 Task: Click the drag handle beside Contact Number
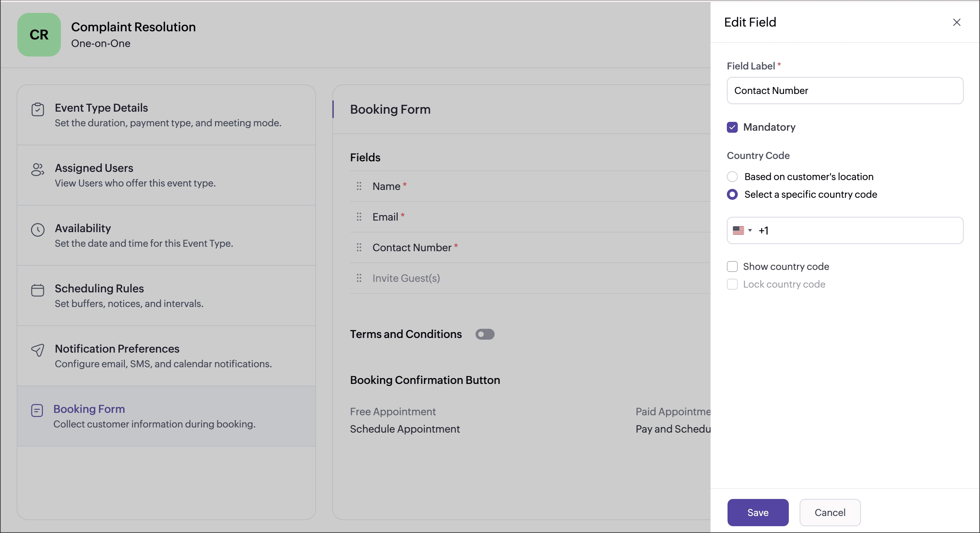click(x=359, y=247)
